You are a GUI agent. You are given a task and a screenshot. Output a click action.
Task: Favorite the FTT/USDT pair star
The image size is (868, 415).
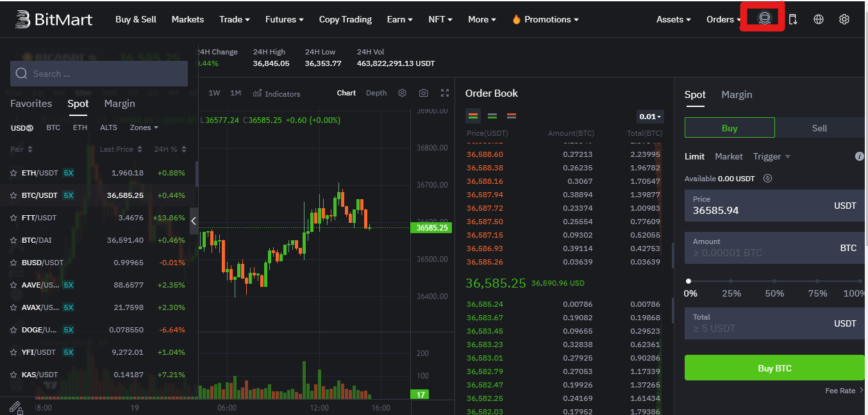(x=13, y=218)
